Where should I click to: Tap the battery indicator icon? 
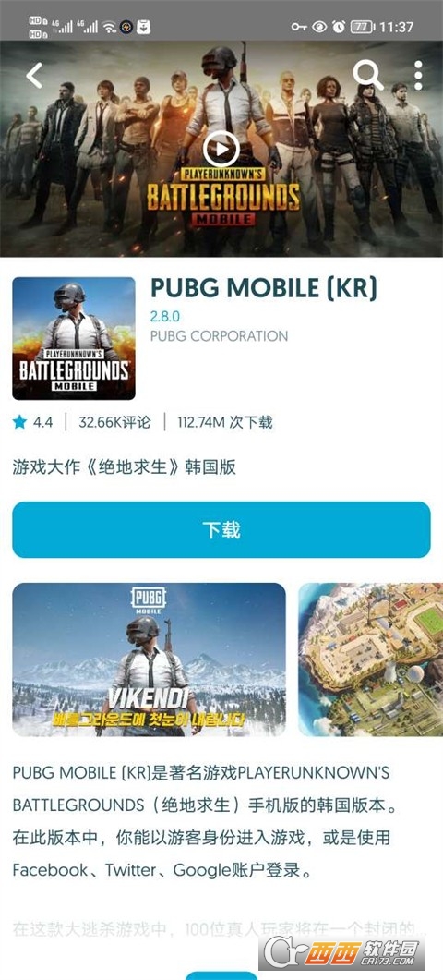tap(363, 27)
